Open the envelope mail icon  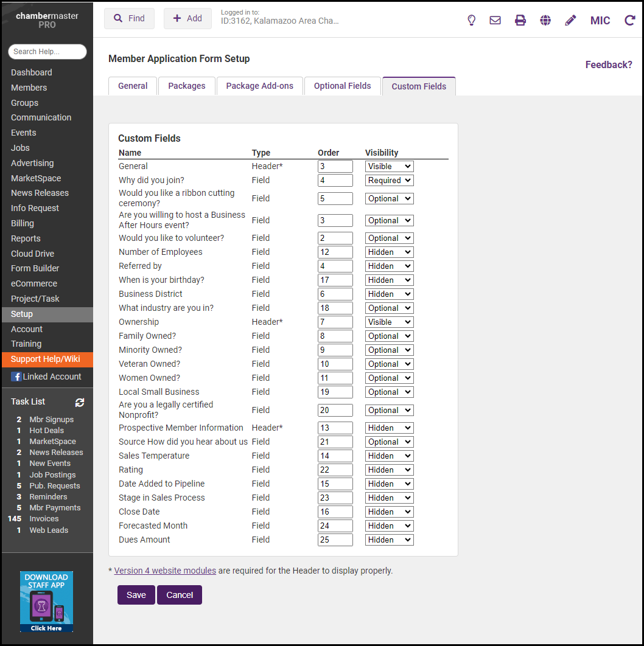[495, 20]
